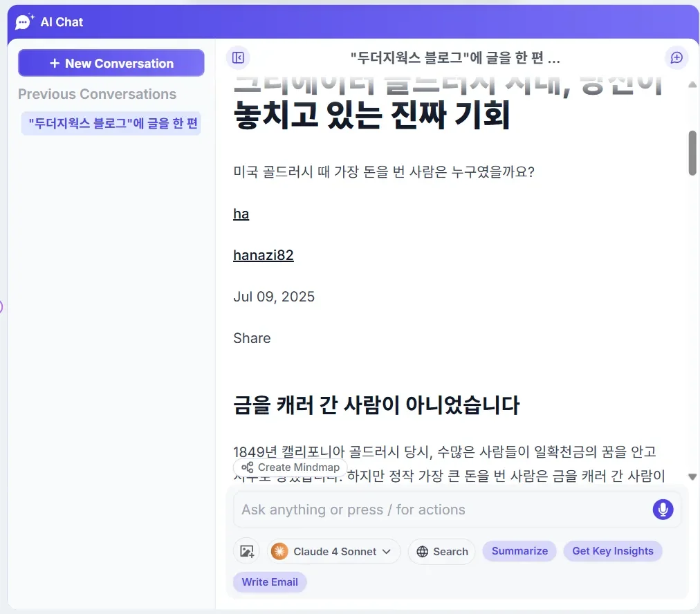The image size is (700, 614).
Task: Click the chat scrollbar thumb
Action: (x=692, y=153)
